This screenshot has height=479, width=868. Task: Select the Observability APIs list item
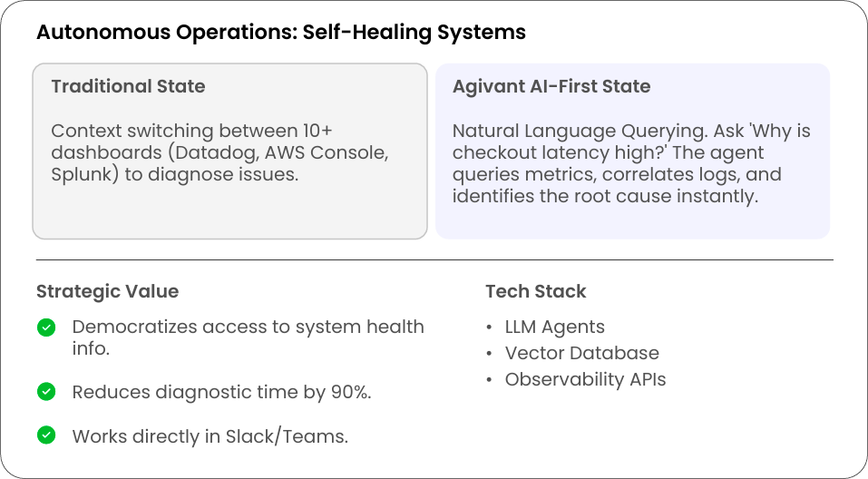tap(585, 379)
